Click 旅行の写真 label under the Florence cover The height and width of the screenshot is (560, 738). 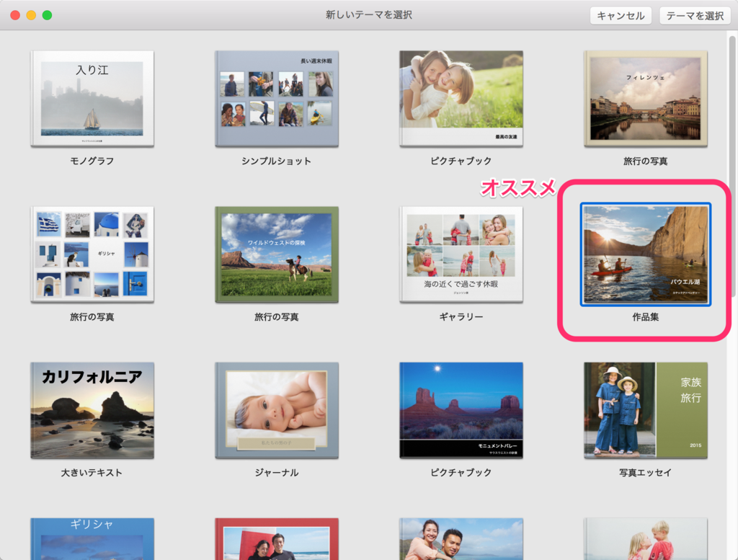[646, 161]
